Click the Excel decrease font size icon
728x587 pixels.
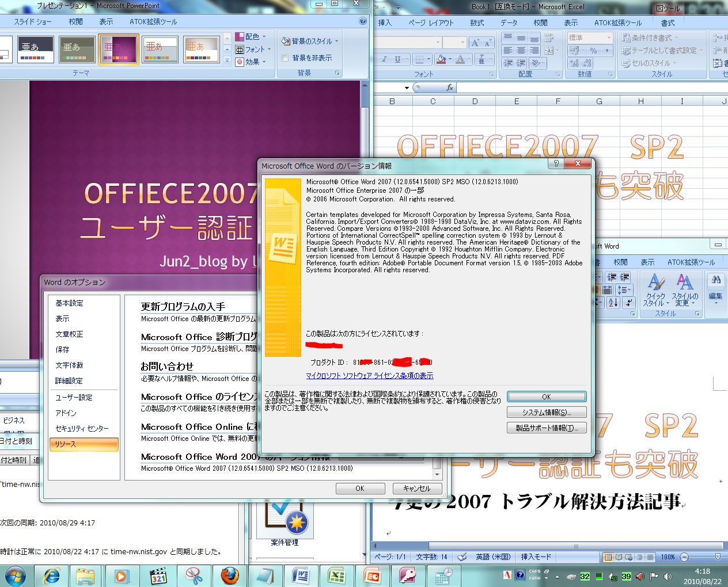pos(488,43)
